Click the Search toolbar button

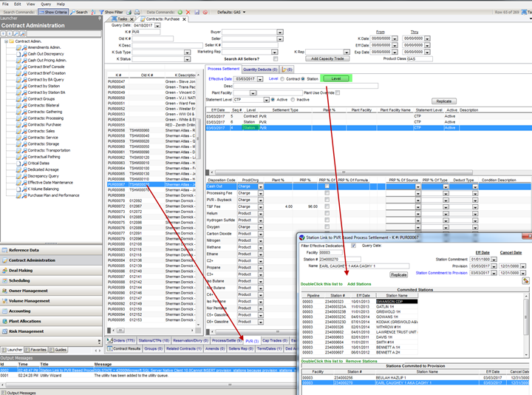(x=79, y=13)
